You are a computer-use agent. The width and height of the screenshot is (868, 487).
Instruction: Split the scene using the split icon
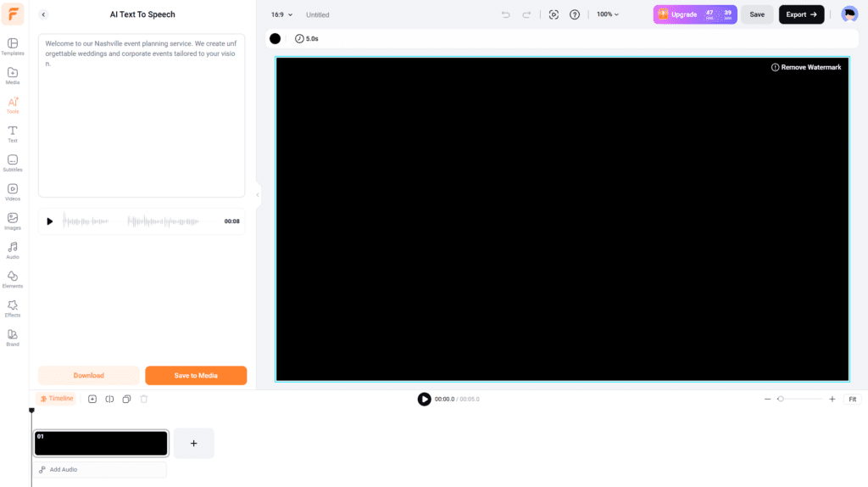(109, 399)
